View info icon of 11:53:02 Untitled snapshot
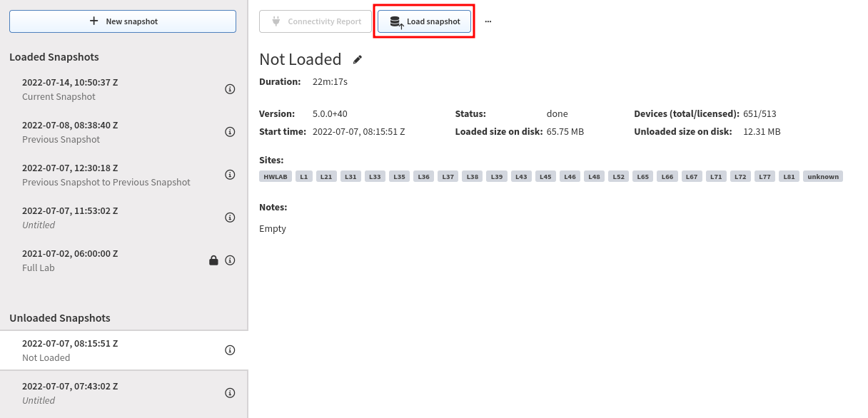 230,218
